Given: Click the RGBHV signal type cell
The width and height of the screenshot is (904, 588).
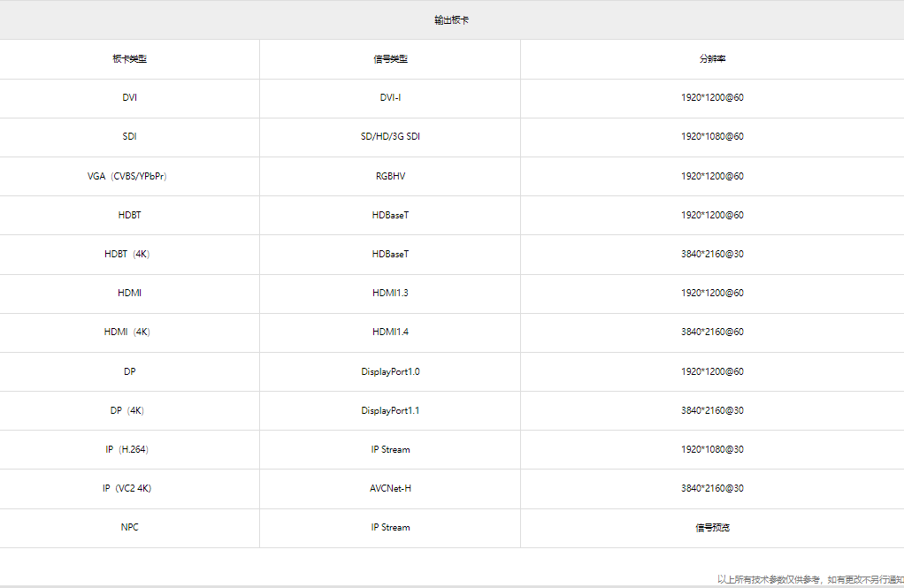Looking at the screenshot, I should point(390,177).
